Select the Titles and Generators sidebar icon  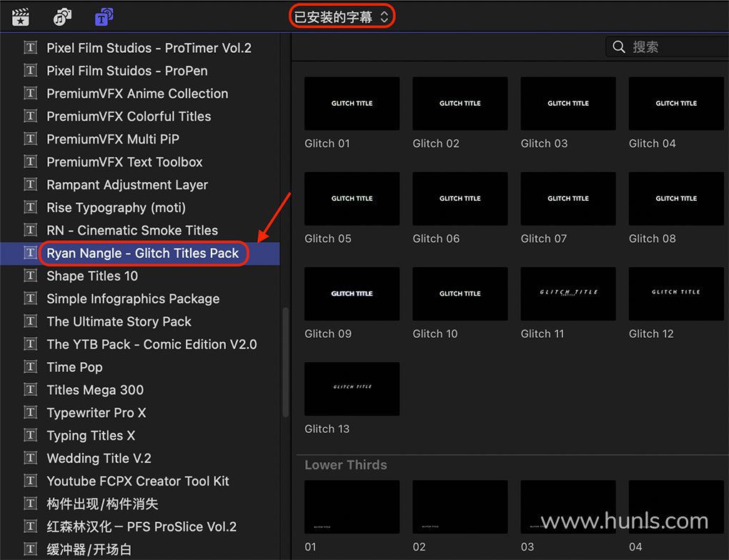[x=104, y=17]
